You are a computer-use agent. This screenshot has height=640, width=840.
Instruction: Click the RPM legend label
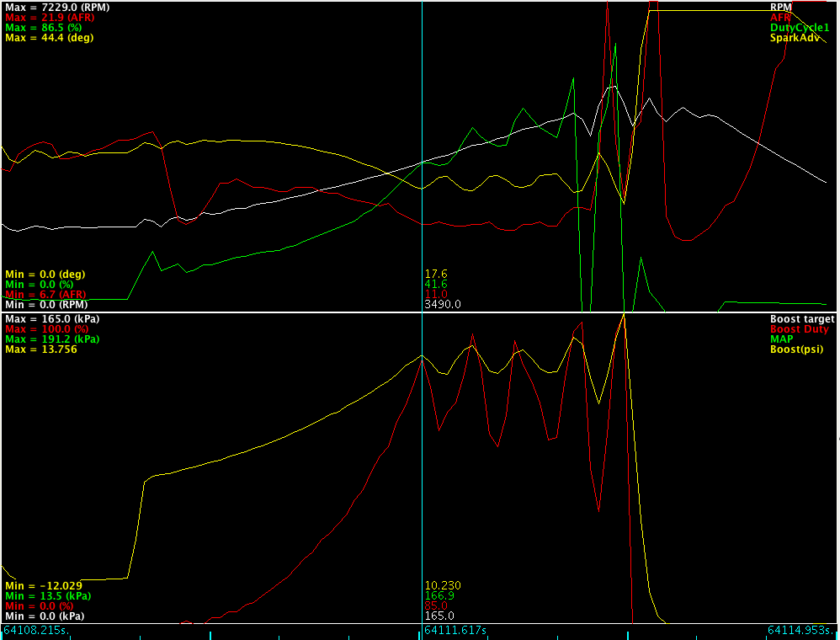coord(780,7)
